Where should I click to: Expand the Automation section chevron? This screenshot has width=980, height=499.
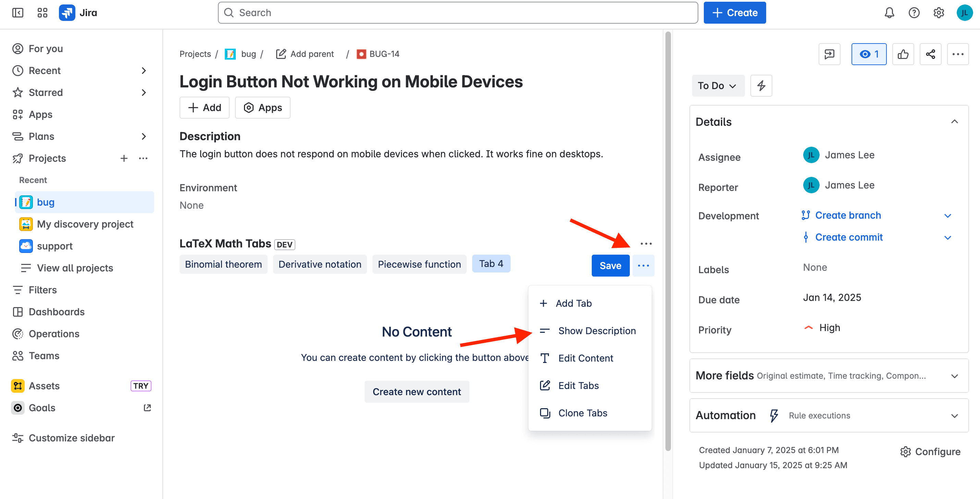coord(954,415)
